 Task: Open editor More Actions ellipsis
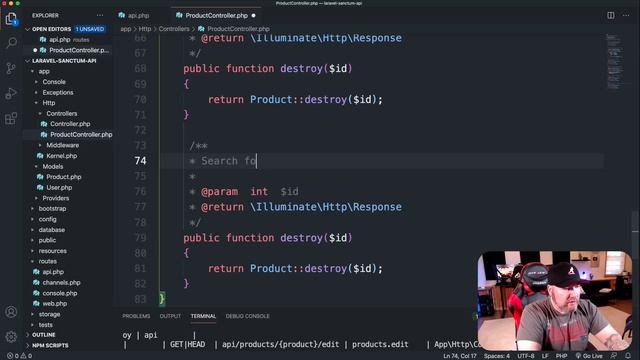[626, 16]
